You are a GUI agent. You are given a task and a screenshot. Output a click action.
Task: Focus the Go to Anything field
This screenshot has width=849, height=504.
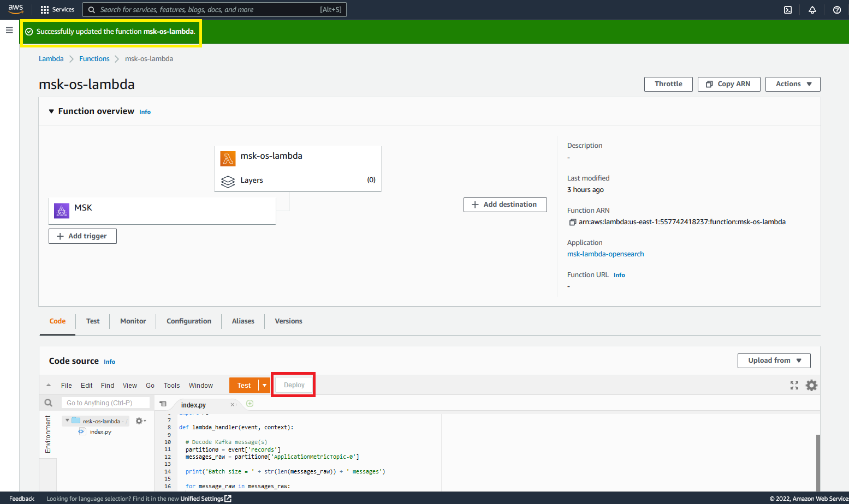pyautogui.click(x=105, y=403)
